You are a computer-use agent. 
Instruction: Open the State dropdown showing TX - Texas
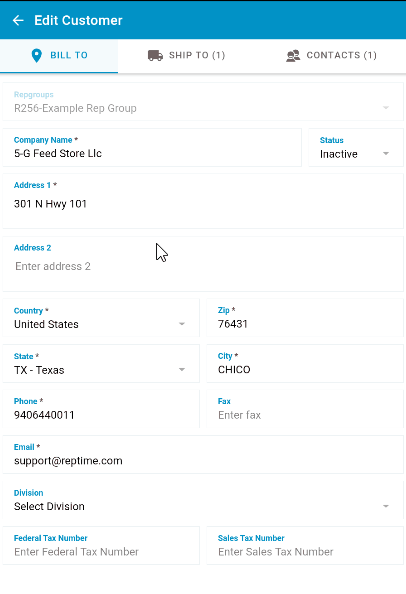[x=101, y=364]
